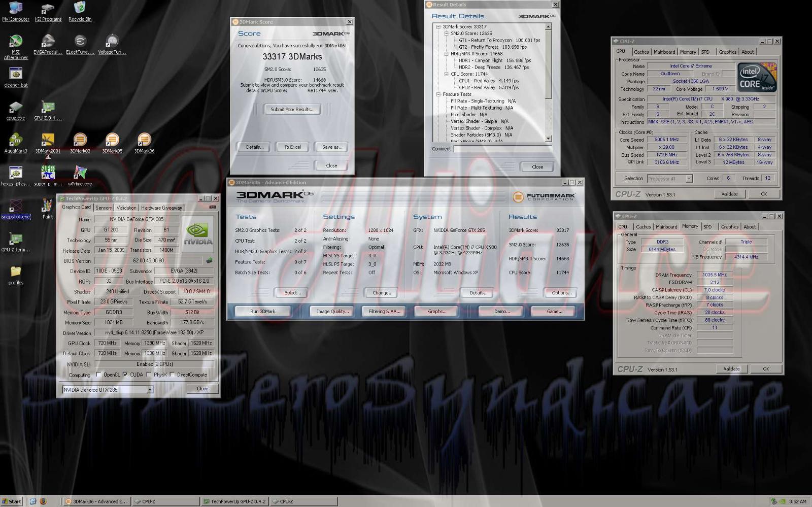Click the GPU-Z screenshot camera icon
The image size is (812, 507).
pos(213,207)
